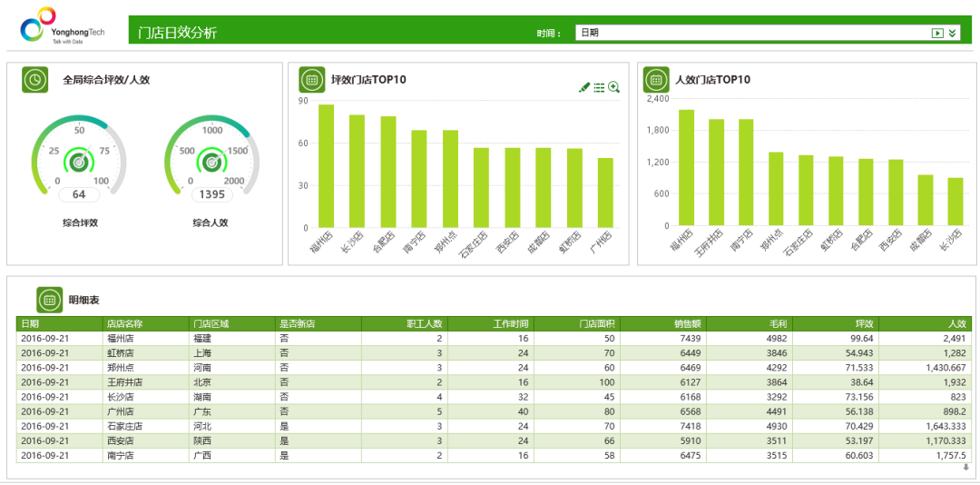Click the 综合坪效 gauge dial
The image size is (980, 485).
tap(79, 154)
